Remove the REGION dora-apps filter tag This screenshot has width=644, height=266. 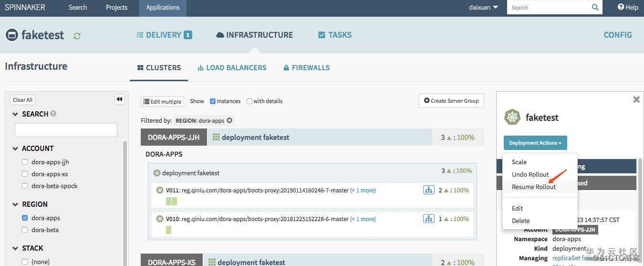[x=229, y=121]
